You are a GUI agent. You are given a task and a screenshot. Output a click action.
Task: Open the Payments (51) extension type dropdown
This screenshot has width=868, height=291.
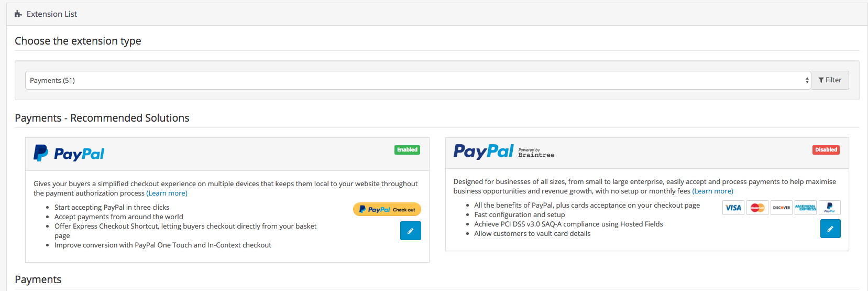418,80
